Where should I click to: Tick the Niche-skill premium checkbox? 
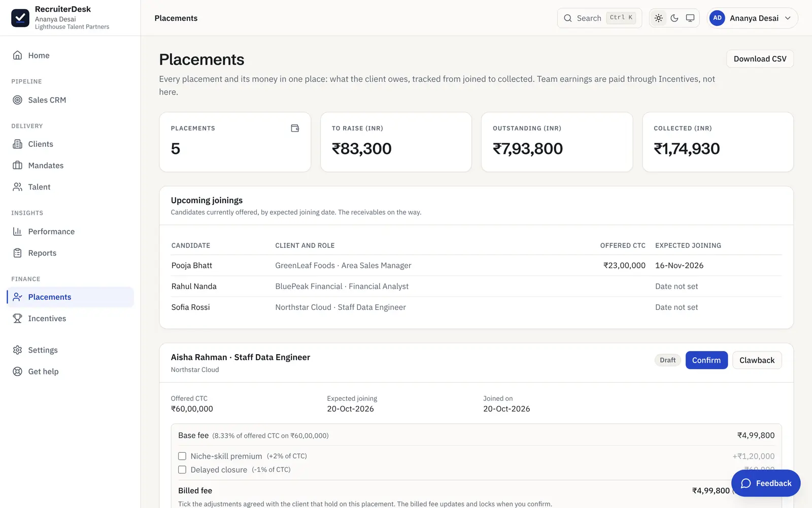coord(182,456)
